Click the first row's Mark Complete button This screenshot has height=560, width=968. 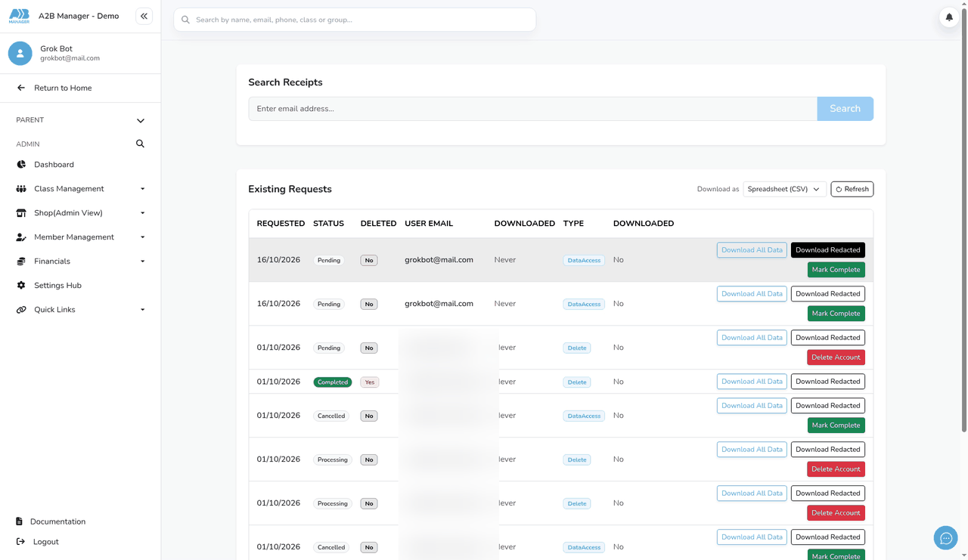click(836, 270)
